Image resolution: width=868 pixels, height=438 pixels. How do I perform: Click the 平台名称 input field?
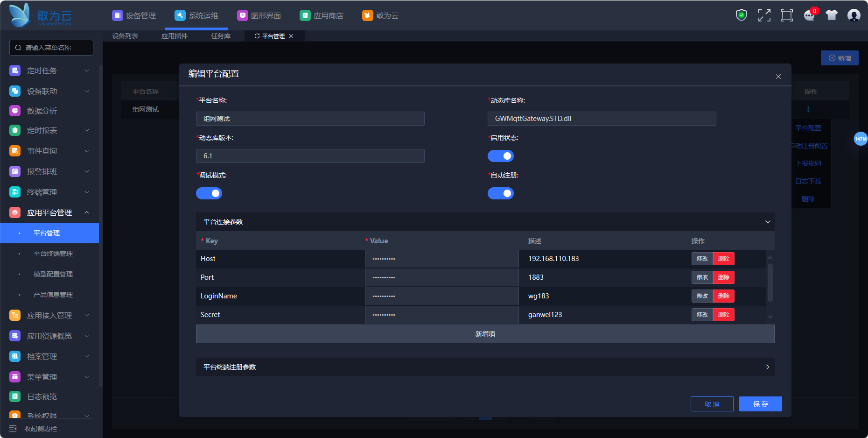[310, 119]
